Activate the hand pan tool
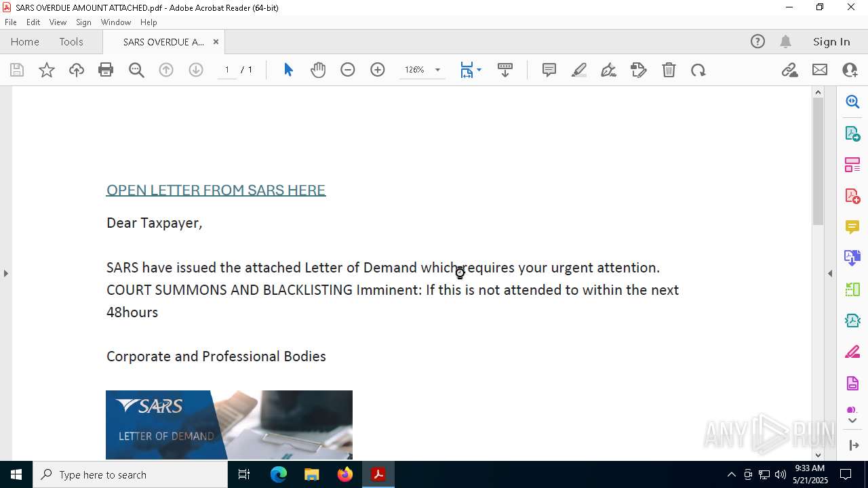 click(318, 70)
